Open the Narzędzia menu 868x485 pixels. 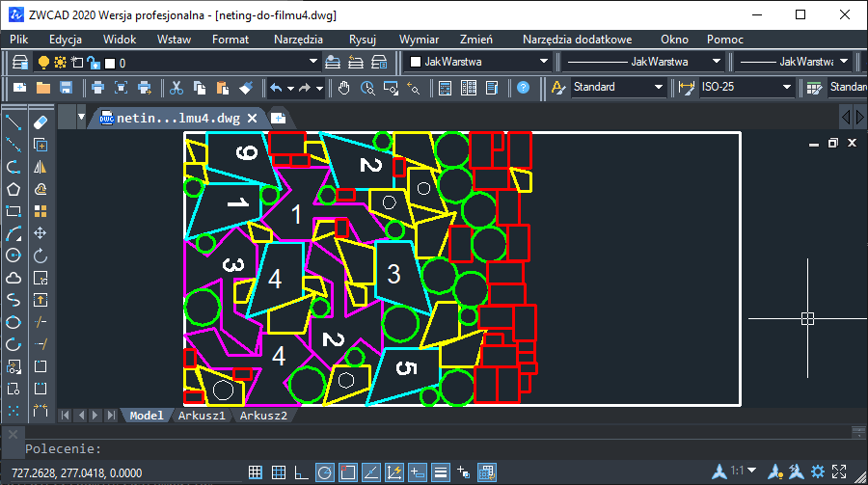(x=298, y=40)
